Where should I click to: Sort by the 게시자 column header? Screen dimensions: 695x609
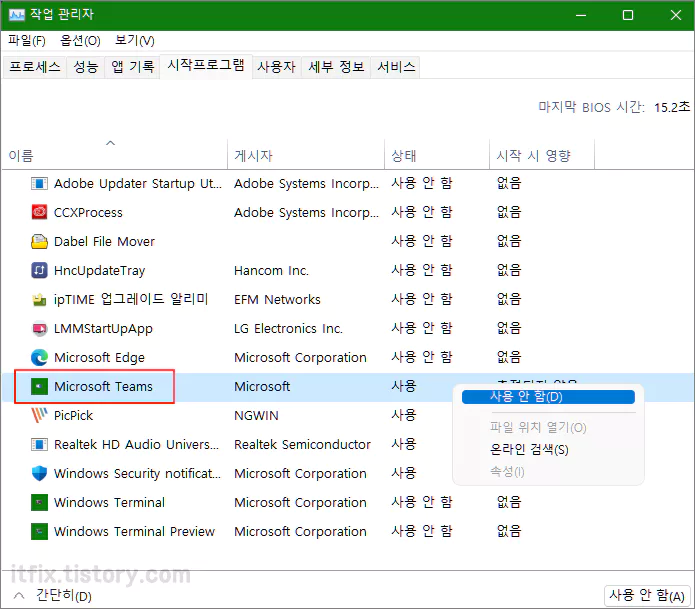click(x=306, y=156)
